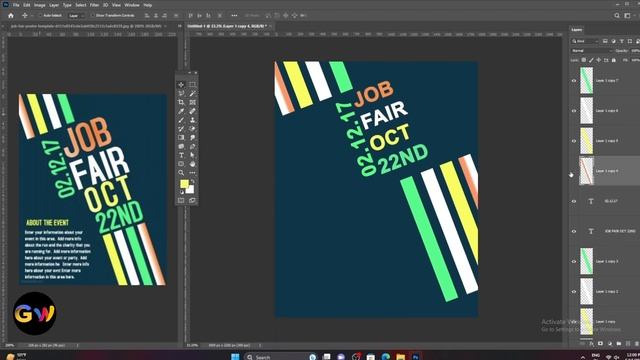The width and height of the screenshot is (640, 360).
Task: Enable the Auto-Select checkbox
Action: 40,16
